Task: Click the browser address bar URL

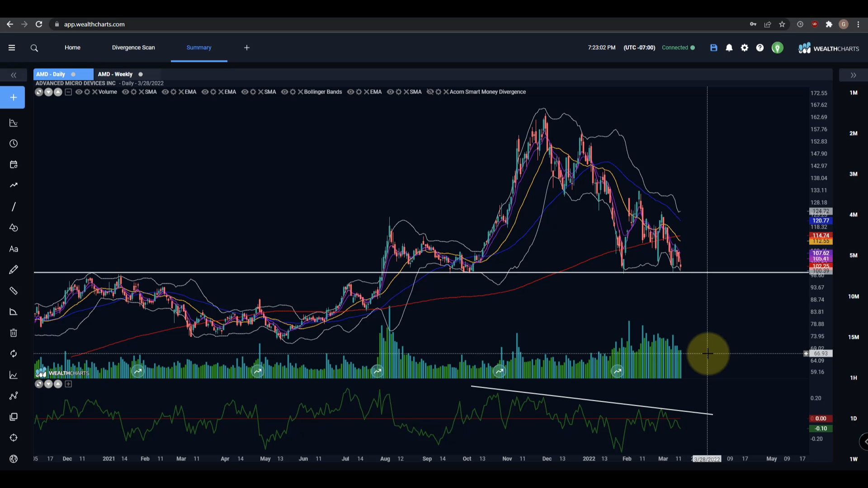Action: pos(94,24)
